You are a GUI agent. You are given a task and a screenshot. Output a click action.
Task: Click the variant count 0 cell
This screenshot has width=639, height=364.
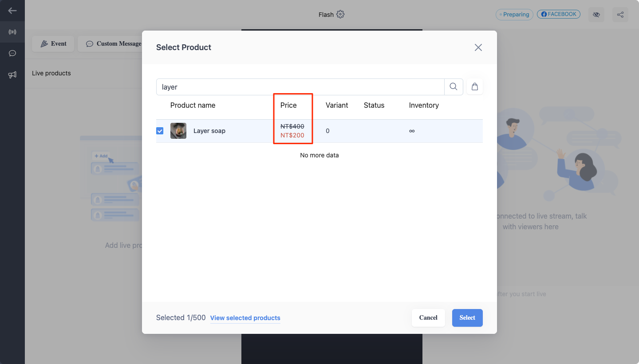point(327,131)
